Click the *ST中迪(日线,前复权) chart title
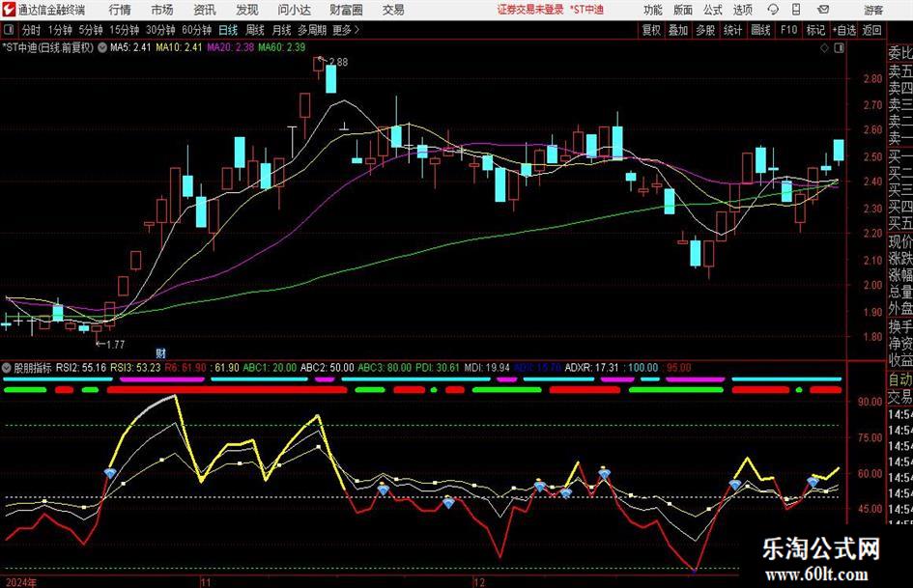913x588 pixels. (48, 47)
